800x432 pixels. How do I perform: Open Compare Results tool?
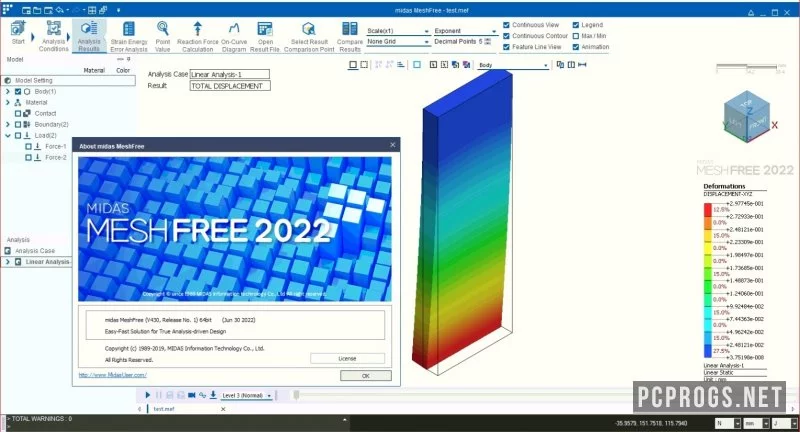349,36
